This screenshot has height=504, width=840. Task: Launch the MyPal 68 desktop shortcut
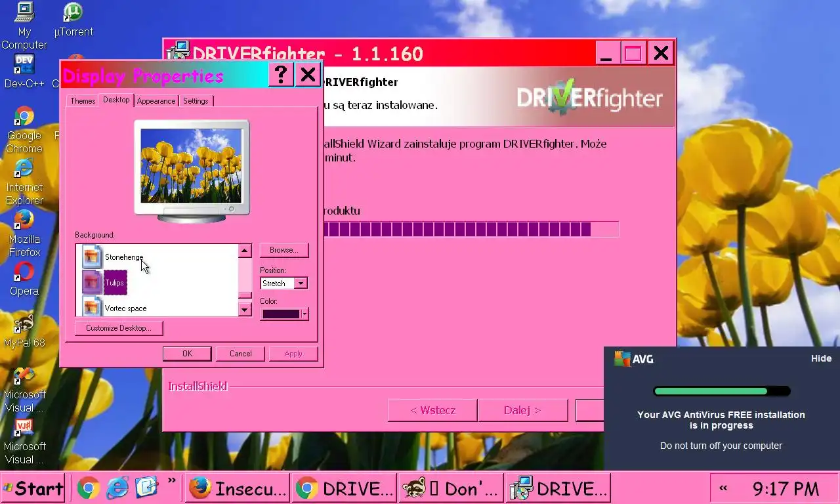[24, 331]
